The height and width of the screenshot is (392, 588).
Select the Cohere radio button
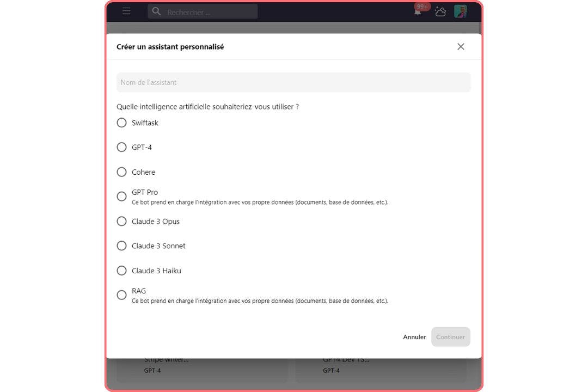(x=122, y=172)
